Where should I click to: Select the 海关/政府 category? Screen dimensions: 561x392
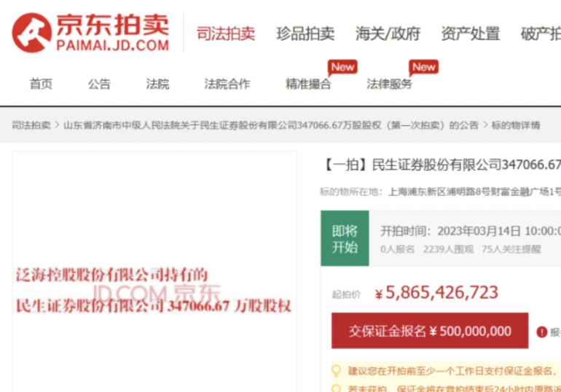click(388, 34)
